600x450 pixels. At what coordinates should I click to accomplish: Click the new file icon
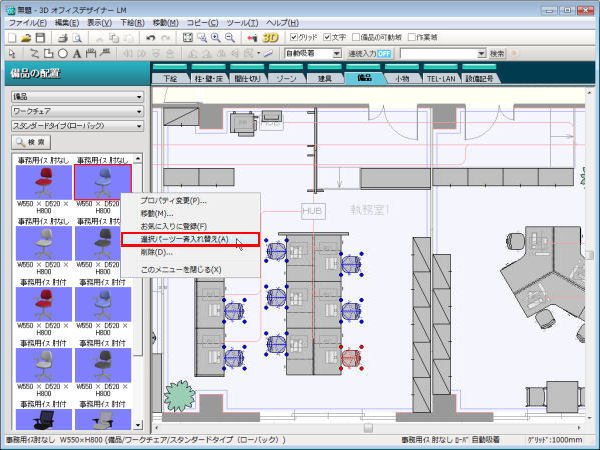click(x=12, y=37)
